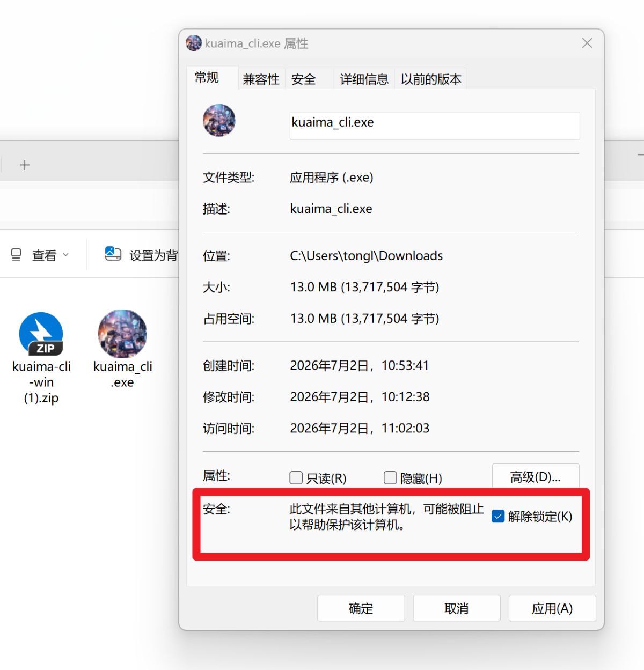Select the kuaima_cli.exe file icon in Explorer
The height and width of the screenshot is (670, 644).
122,334
